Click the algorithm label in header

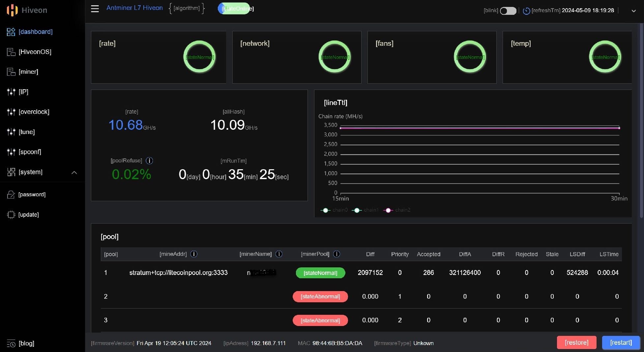[187, 8]
